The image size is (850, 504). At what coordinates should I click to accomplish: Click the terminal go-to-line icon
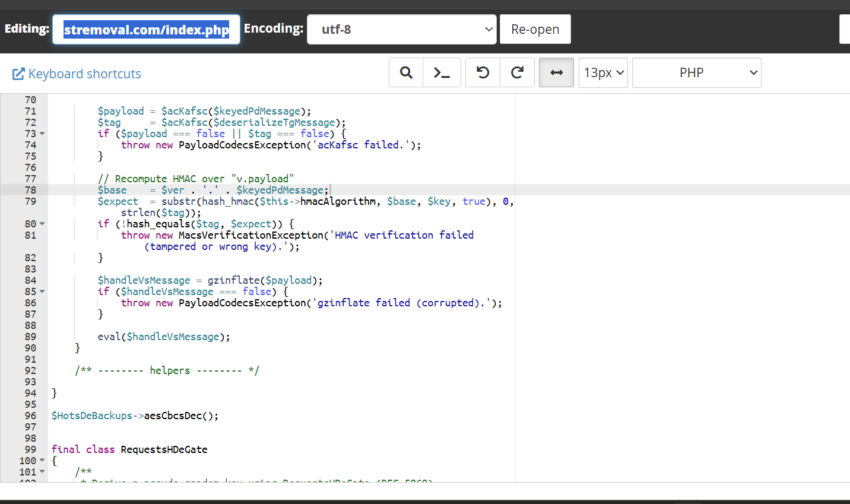pos(442,72)
